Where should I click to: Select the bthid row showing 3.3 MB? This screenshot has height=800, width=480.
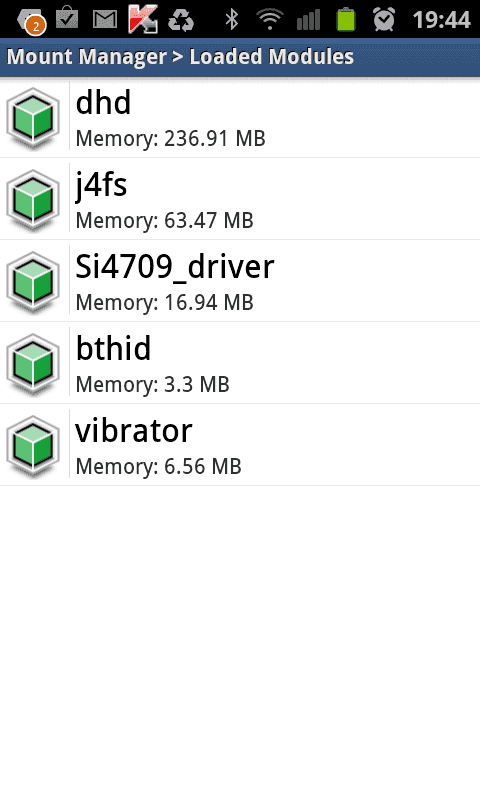click(240, 364)
